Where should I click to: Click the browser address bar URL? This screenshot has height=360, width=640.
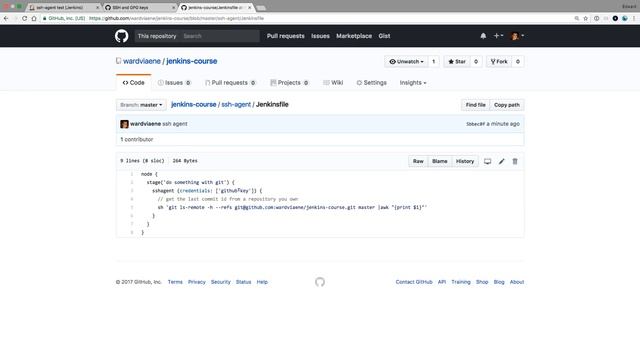click(176, 18)
